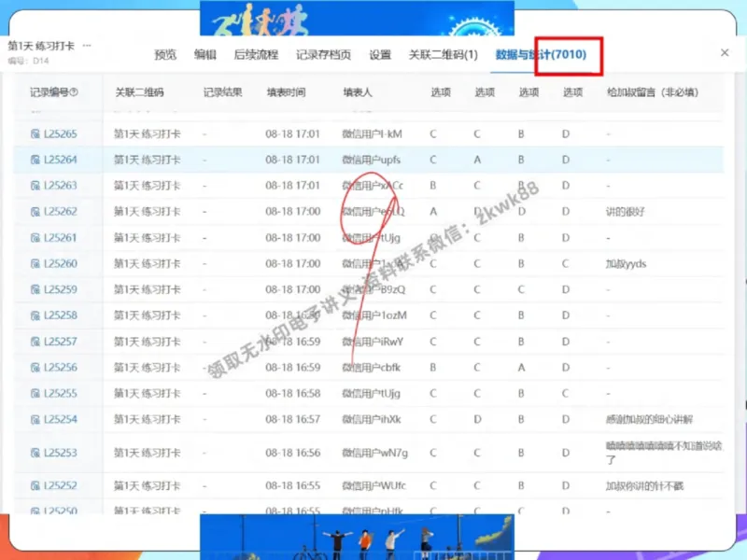Screen dimensions: 747x560
Task: Select the 微信用户1ozM cell
Action: click(x=374, y=315)
